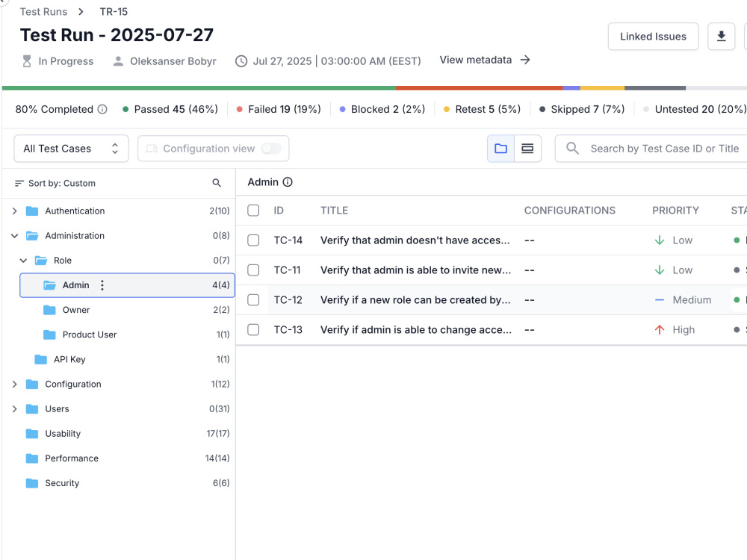747x560 pixels.
Task: Click Medium priority dash on TC-12
Action: coord(660,300)
